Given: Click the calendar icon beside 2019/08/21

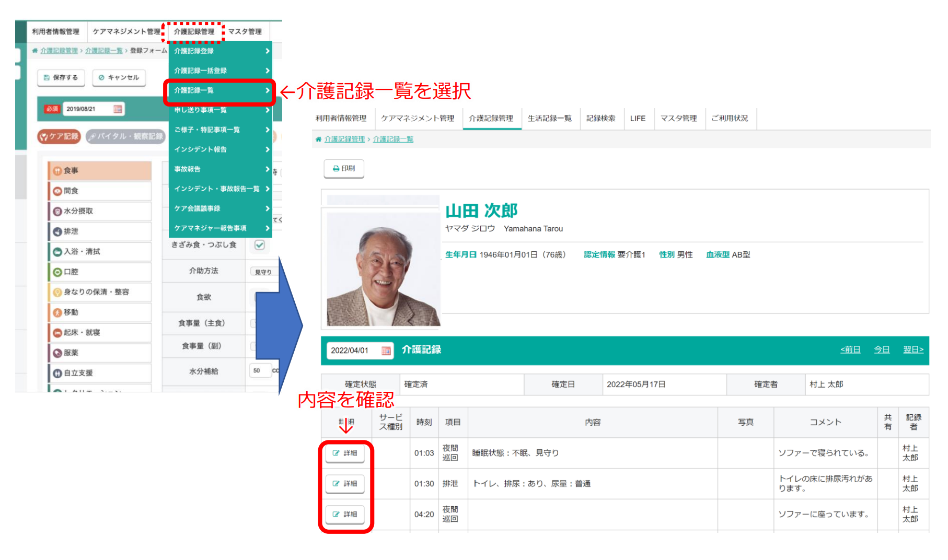Looking at the screenshot, I should tap(118, 109).
